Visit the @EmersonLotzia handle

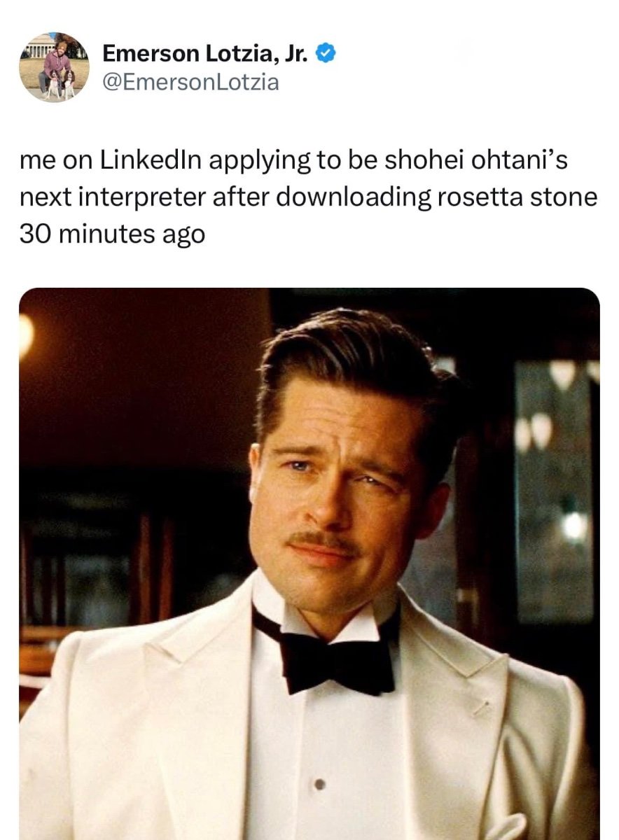tap(190, 82)
